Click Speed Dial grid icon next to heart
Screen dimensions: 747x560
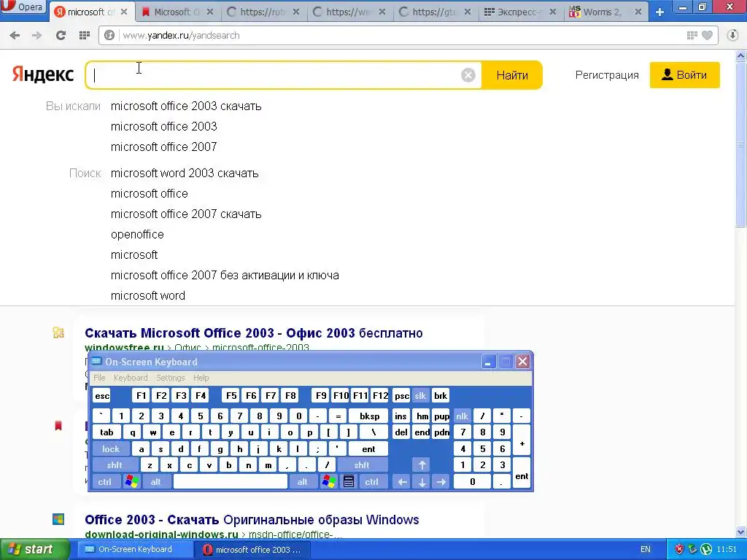tap(692, 35)
